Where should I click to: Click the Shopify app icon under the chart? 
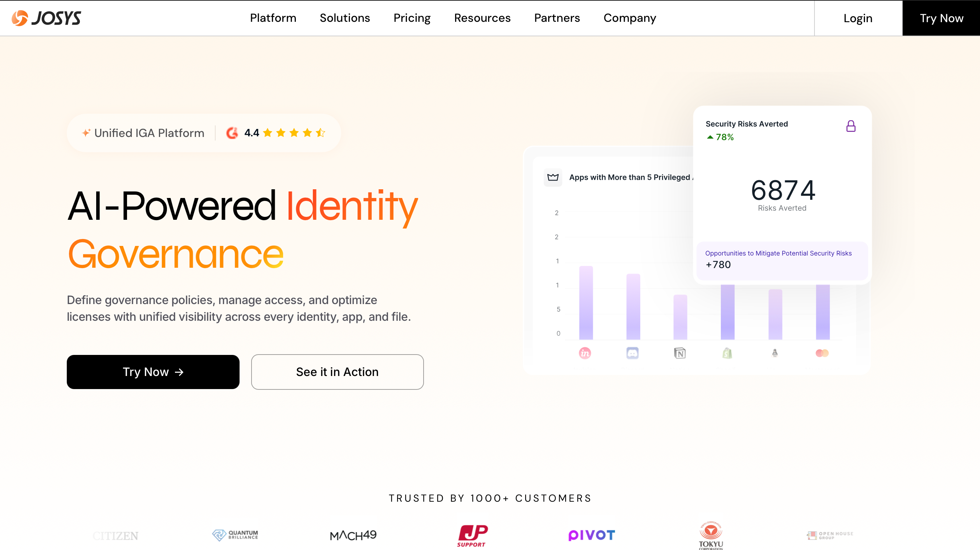pyautogui.click(x=727, y=353)
